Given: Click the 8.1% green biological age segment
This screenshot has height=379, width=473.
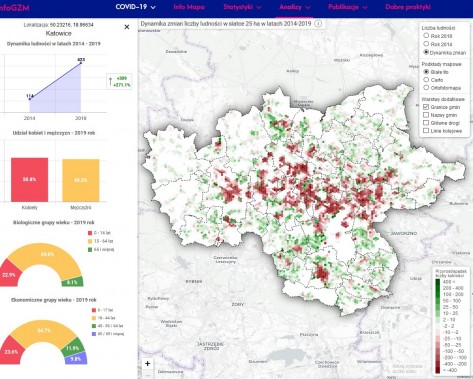Looking at the screenshot, I should pyautogui.click(x=72, y=282).
